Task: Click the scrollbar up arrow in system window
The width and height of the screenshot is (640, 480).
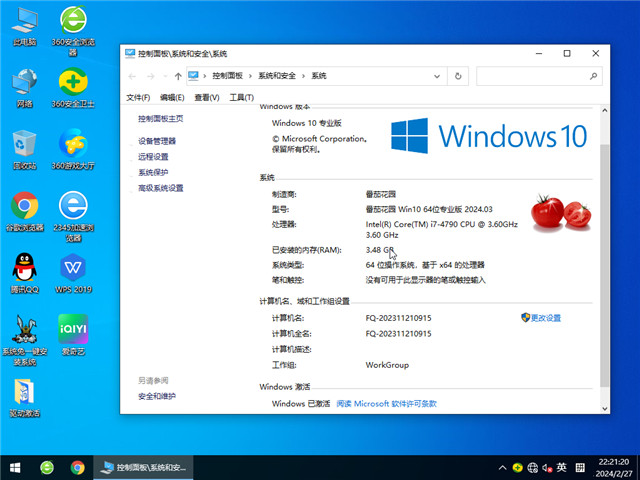Action: pos(604,111)
